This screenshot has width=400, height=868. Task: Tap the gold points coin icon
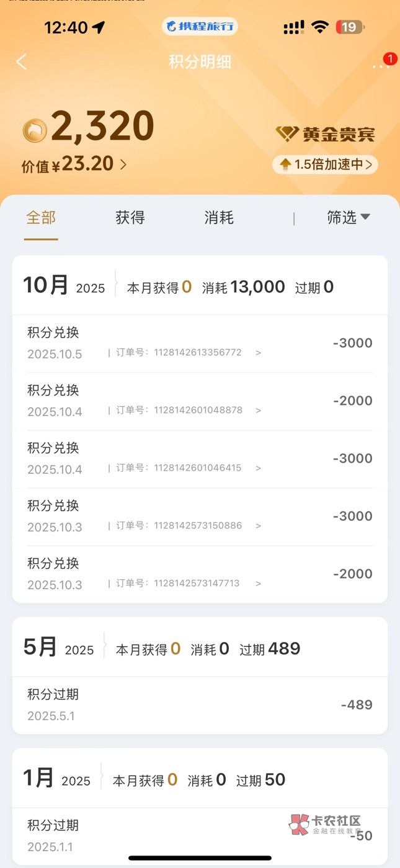(35, 130)
